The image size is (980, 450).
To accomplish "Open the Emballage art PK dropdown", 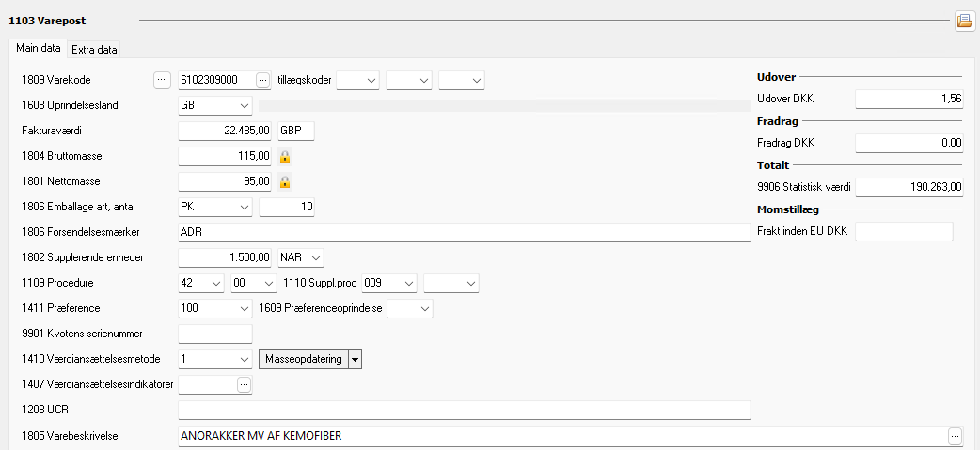I will coord(245,207).
